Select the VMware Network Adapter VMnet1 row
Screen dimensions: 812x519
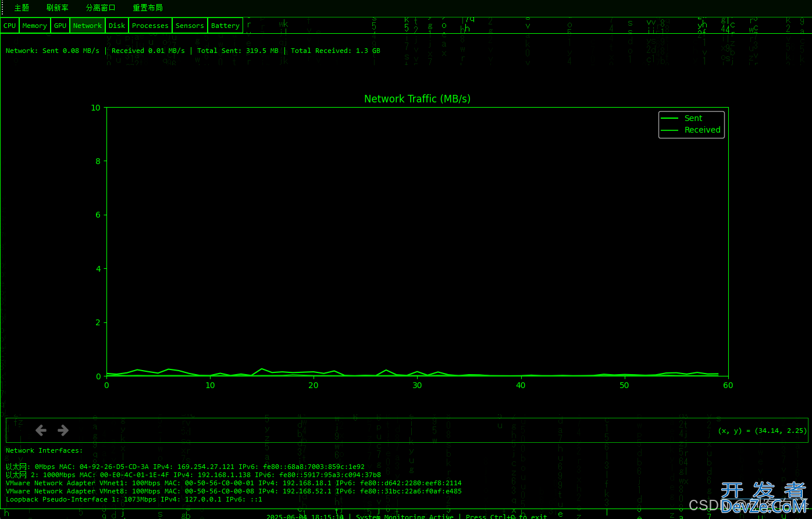click(234, 483)
